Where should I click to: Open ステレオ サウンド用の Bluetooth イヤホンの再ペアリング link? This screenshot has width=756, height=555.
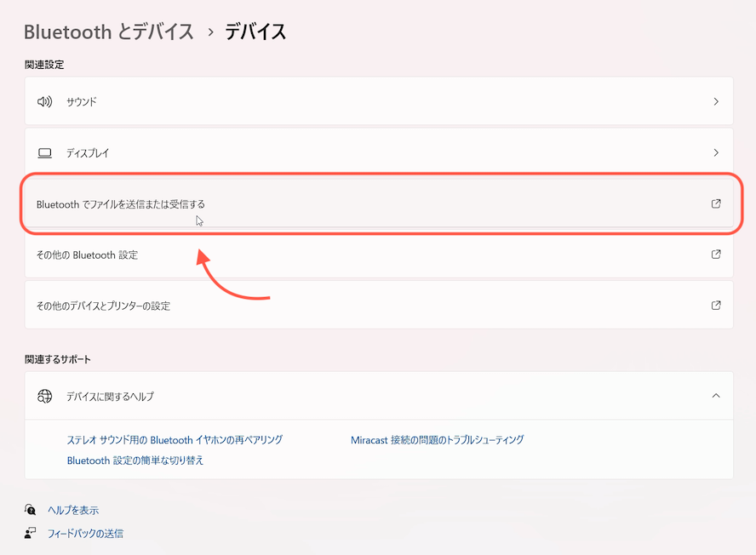pos(175,440)
